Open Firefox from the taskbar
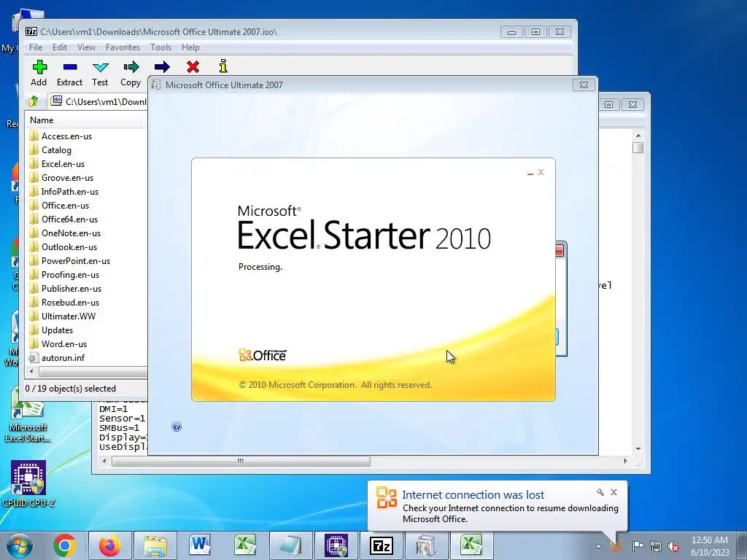The height and width of the screenshot is (560, 747). (x=109, y=545)
